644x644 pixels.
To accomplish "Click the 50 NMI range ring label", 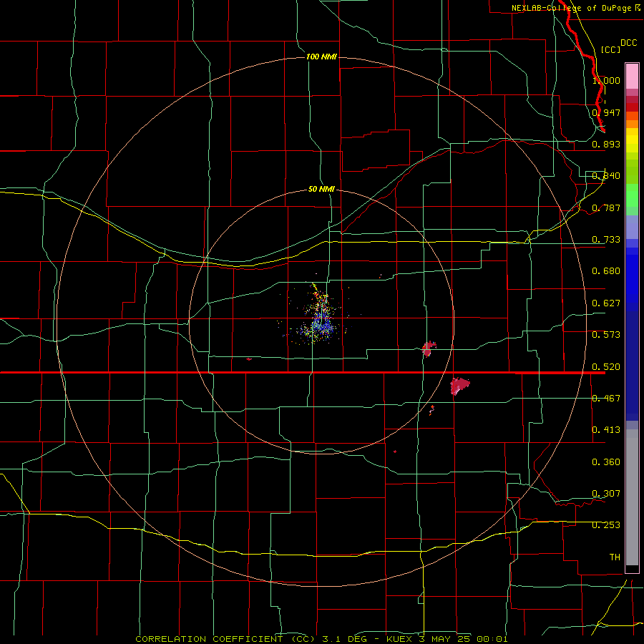I will coord(321,189).
